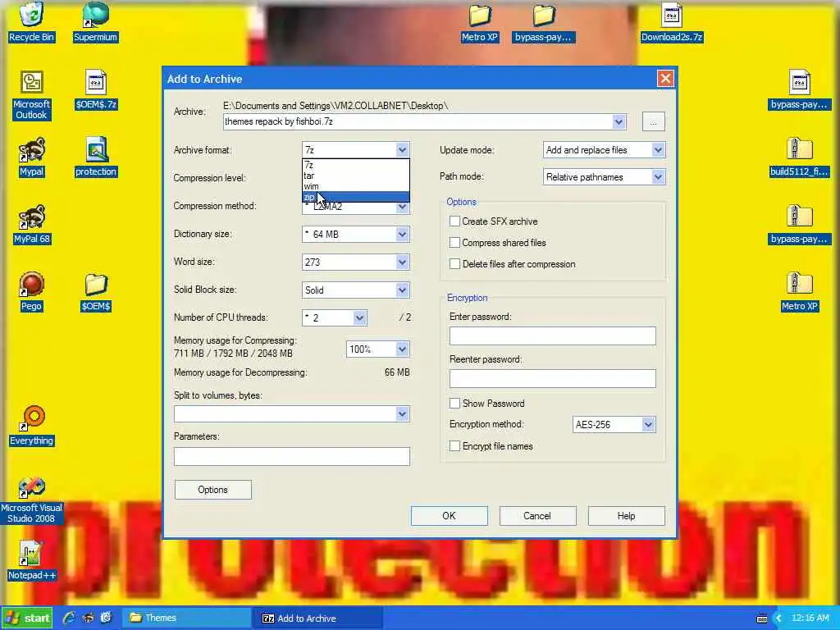Screen dimensions: 840x630
Task: Choose zip in the format list
Action: click(356, 197)
